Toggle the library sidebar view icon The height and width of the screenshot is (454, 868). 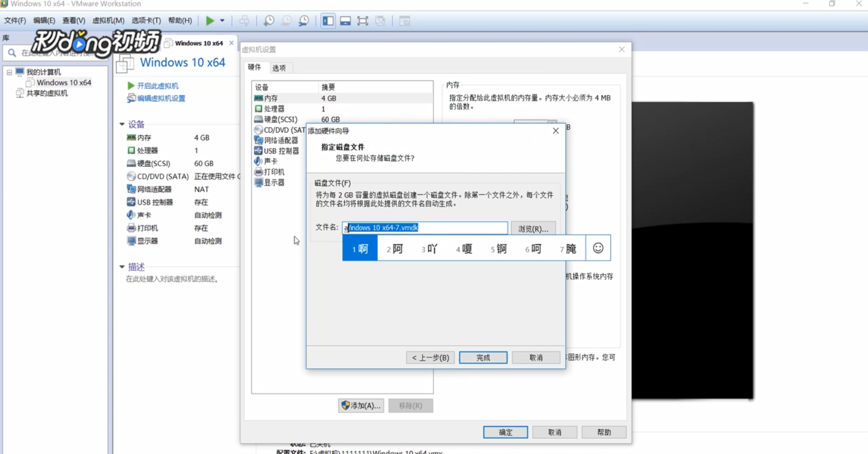328,21
